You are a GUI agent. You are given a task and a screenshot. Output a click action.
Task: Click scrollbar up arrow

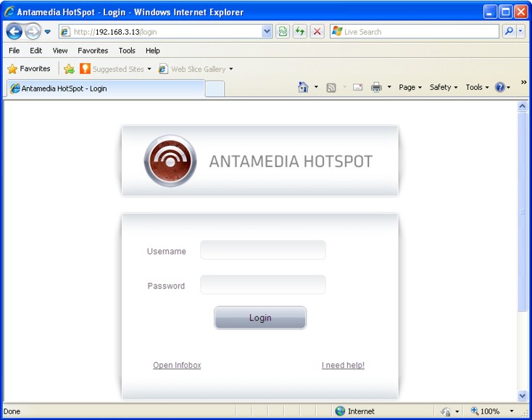522,107
